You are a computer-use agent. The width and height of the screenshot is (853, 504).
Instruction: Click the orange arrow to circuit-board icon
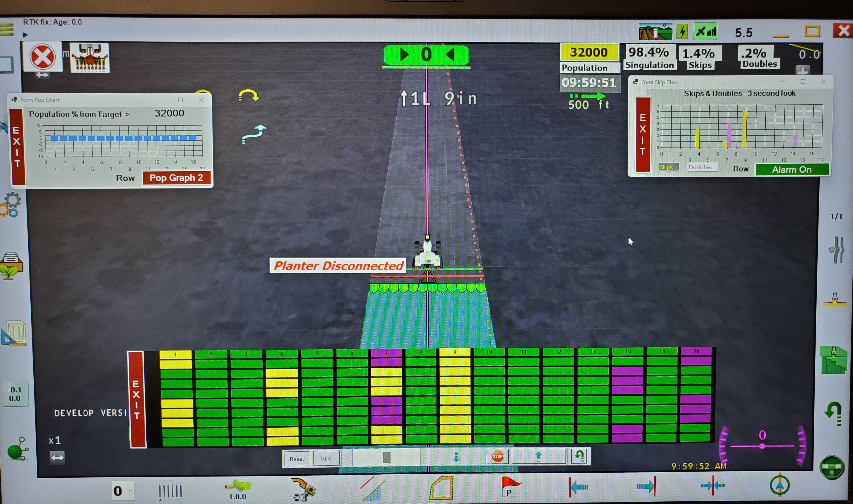(x=304, y=489)
